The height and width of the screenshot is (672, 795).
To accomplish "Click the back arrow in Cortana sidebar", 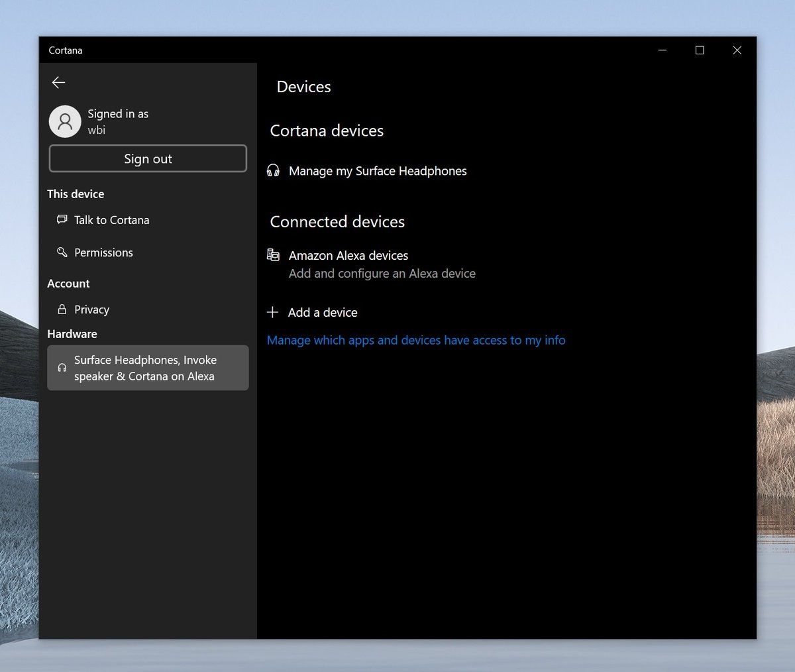I will coord(58,82).
